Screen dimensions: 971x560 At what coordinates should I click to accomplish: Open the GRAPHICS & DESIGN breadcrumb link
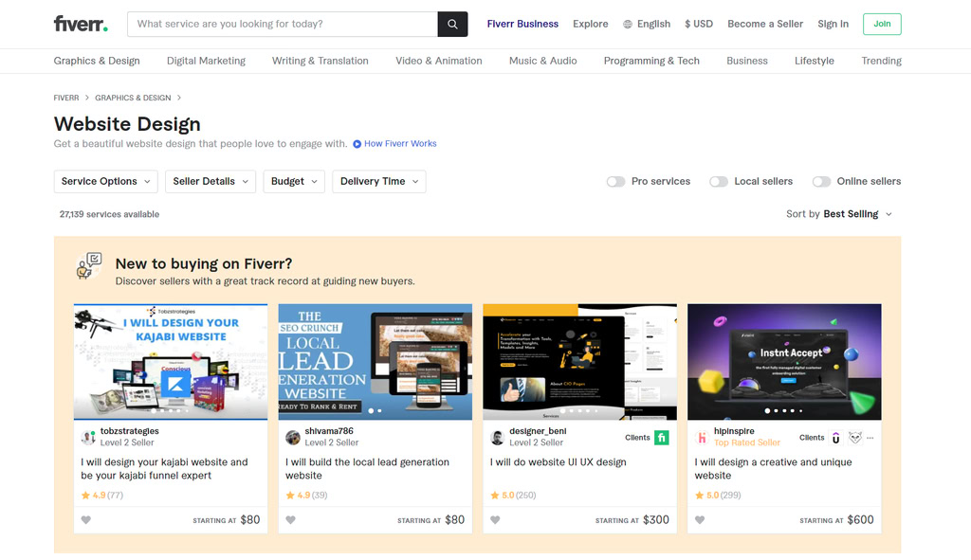[134, 97]
